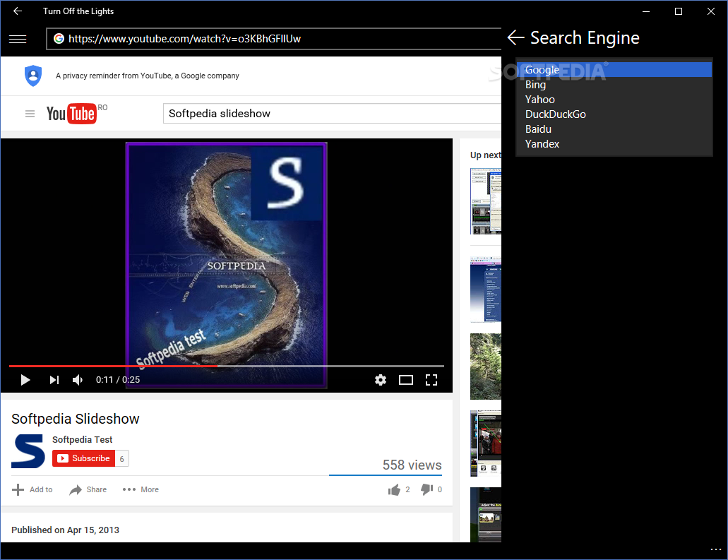Screen dimensions: 728x560
Task: Skip to the next video
Action: point(54,380)
